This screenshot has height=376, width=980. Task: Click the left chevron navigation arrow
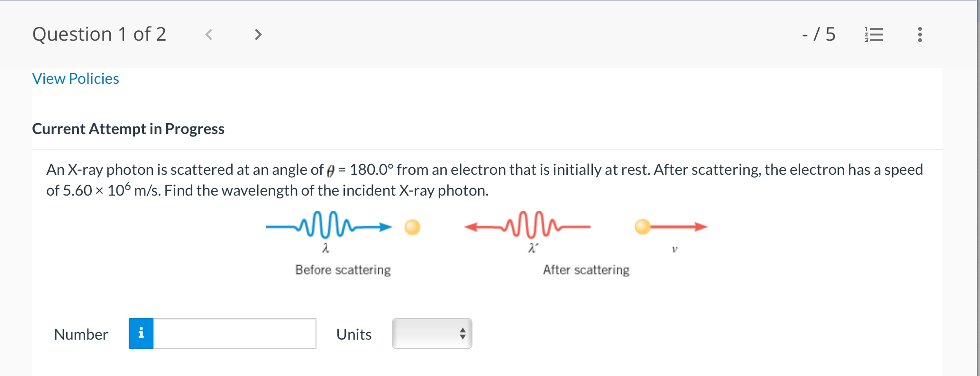[209, 35]
